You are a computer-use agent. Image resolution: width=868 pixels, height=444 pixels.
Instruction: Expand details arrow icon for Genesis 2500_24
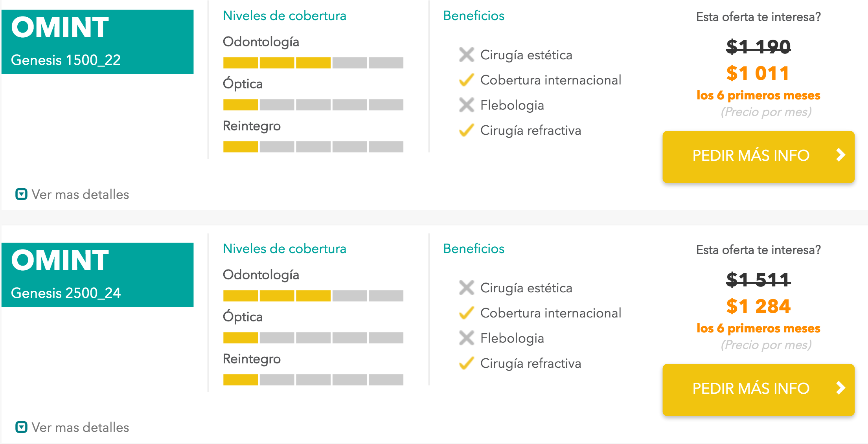[x=21, y=427]
